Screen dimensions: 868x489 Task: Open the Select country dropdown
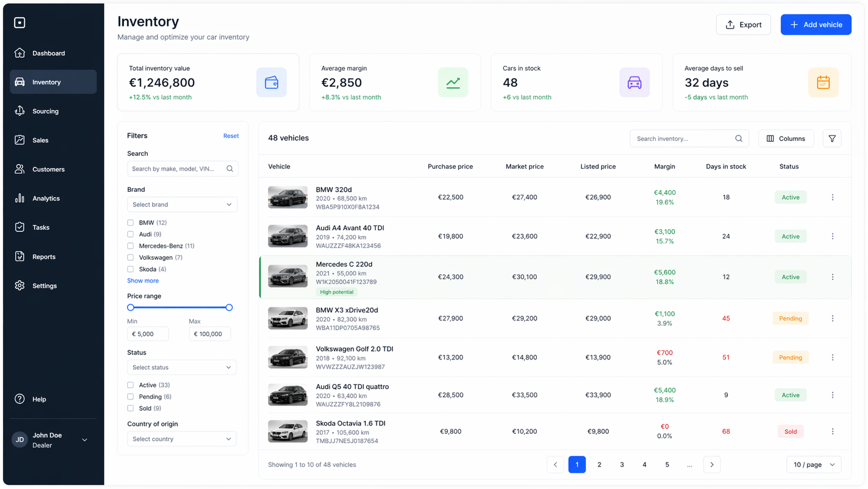click(182, 439)
